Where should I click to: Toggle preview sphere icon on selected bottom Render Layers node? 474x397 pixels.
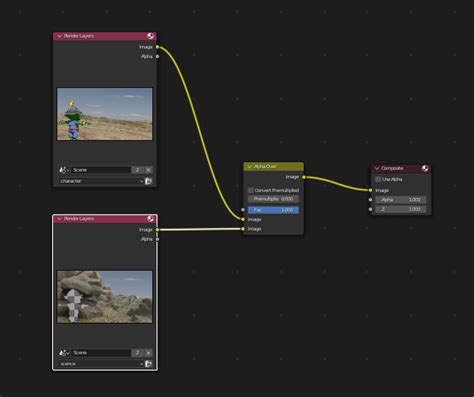tap(150, 219)
